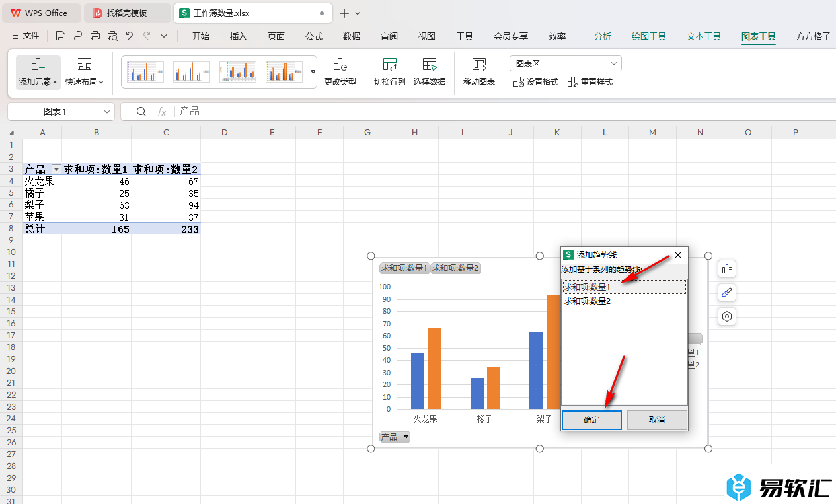Click the save file icon
This screenshot has height=504, width=836.
61,36
